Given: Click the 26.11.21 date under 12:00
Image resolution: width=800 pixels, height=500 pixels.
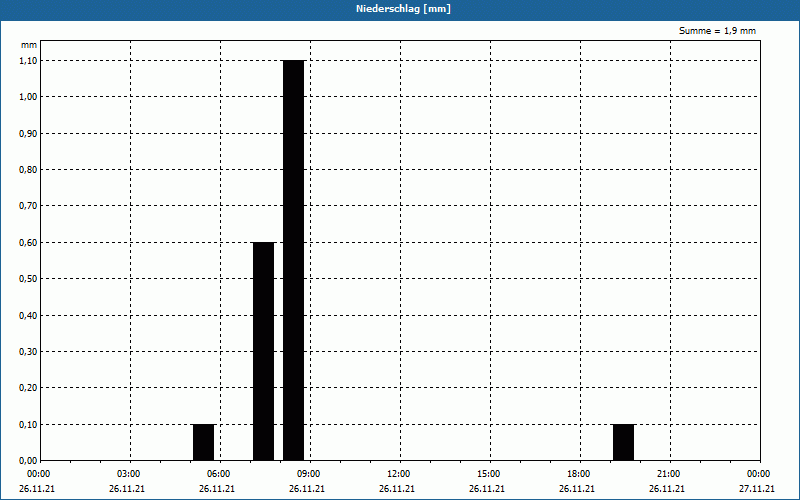Looking at the screenshot, I should (x=396, y=488).
